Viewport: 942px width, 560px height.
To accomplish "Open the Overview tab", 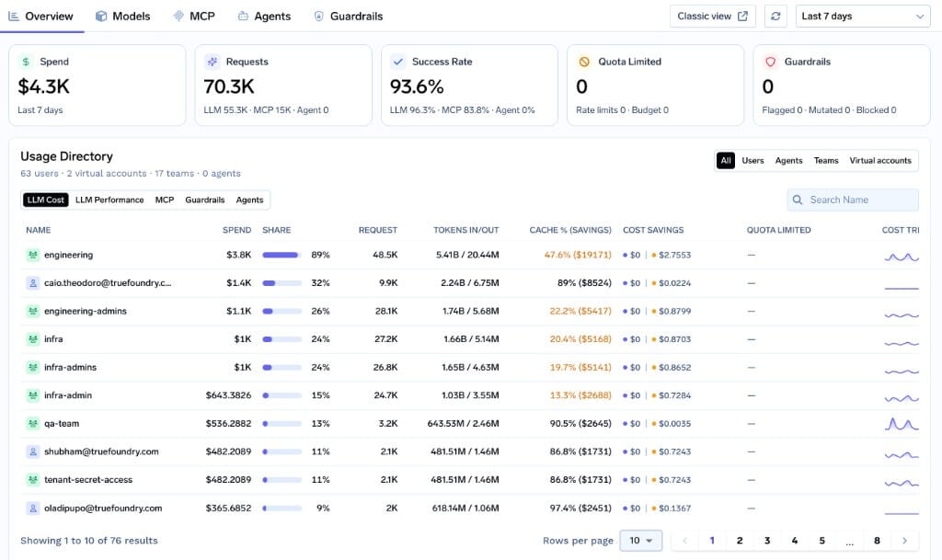I will click(x=40, y=17).
